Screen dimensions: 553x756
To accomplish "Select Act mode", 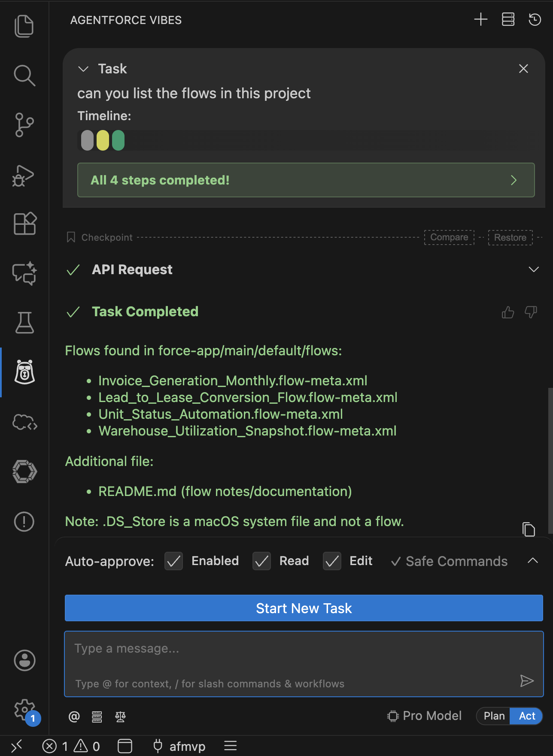I will click(527, 716).
